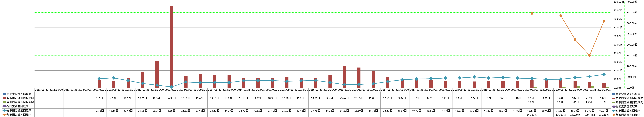Select the 2011/06/30 date column header
The height and width of the screenshot is (117, 644).
tap(42, 90)
